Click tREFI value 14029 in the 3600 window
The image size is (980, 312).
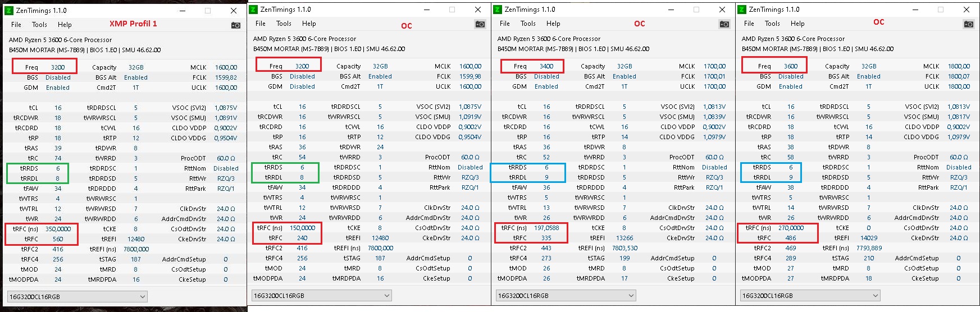tap(869, 238)
